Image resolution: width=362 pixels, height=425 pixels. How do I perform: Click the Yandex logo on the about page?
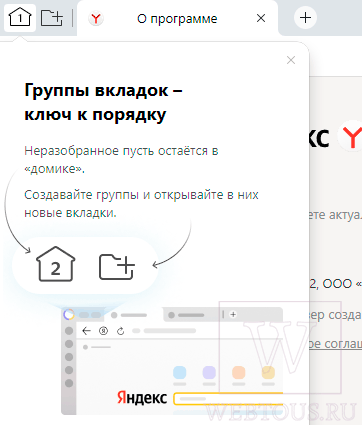click(x=351, y=137)
